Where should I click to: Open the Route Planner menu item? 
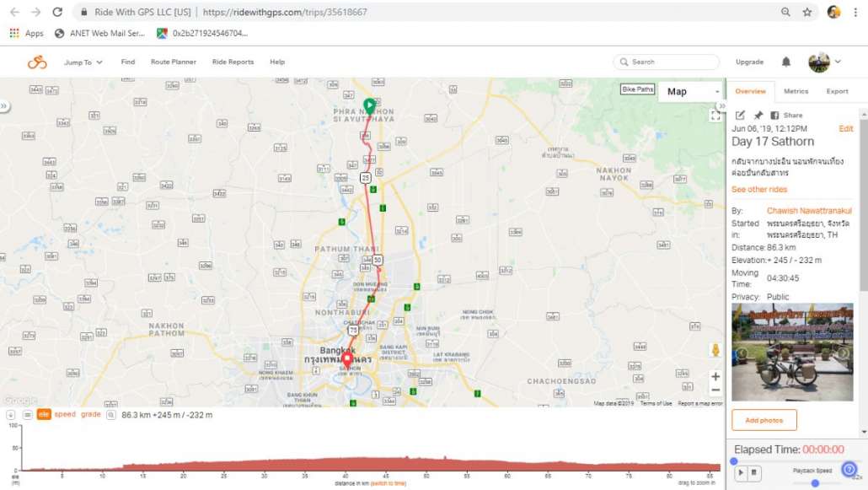tap(174, 62)
